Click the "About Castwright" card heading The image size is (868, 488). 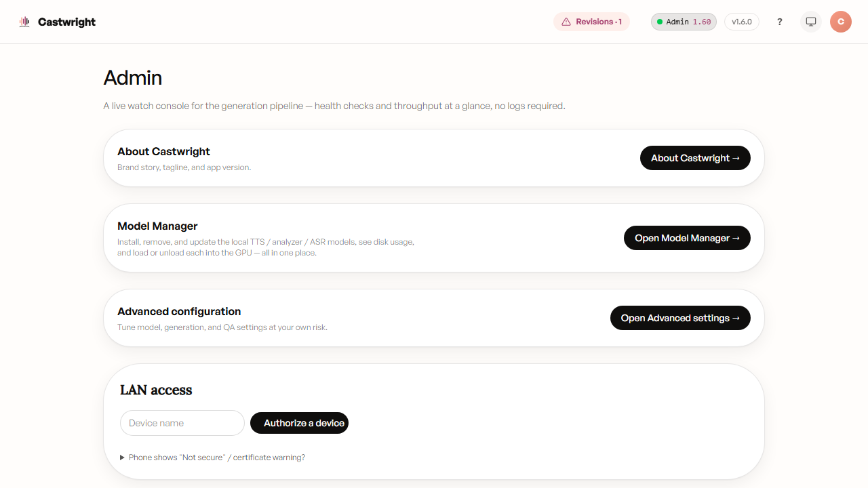[163, 151]
